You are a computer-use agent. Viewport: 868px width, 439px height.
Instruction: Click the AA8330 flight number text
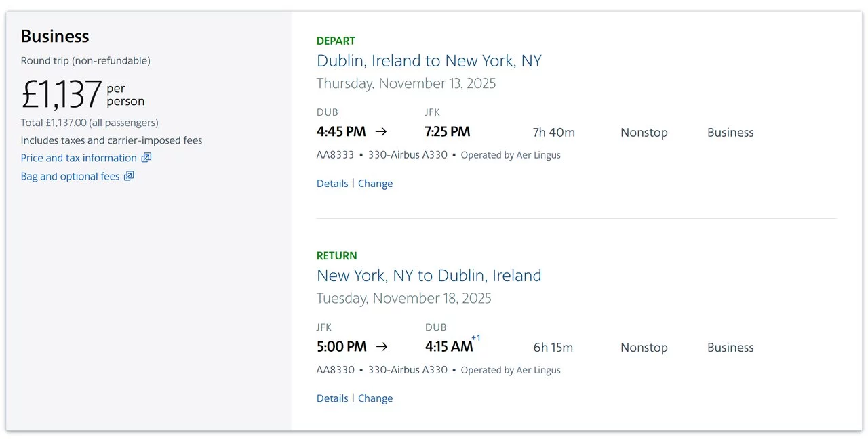336,370
